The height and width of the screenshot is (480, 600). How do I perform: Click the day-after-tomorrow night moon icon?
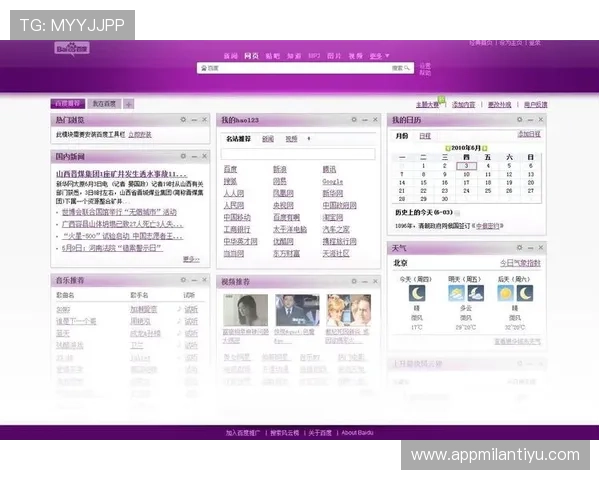click(x=525, y=293)
